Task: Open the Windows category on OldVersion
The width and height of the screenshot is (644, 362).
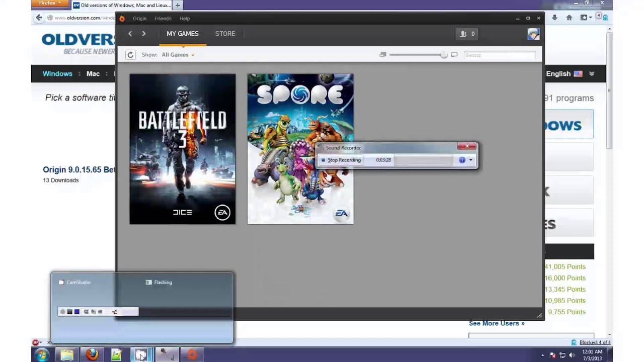Action: [57, 73]
